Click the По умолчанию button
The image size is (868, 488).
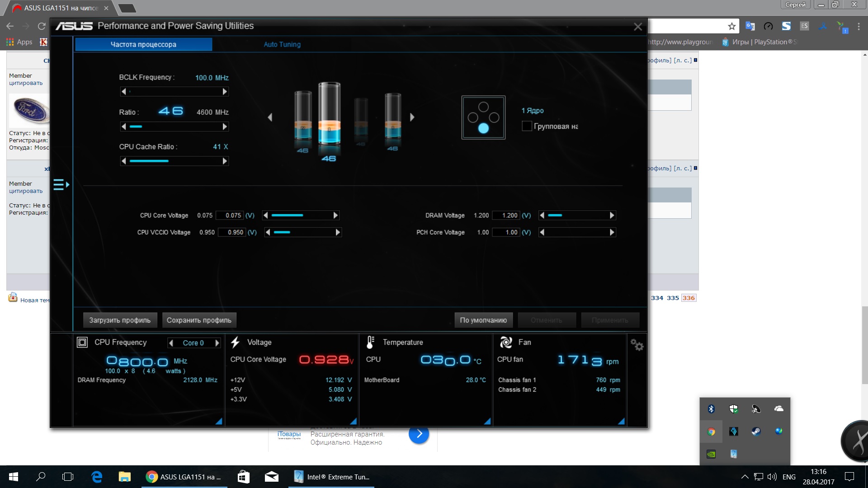(x=483, y=320)
